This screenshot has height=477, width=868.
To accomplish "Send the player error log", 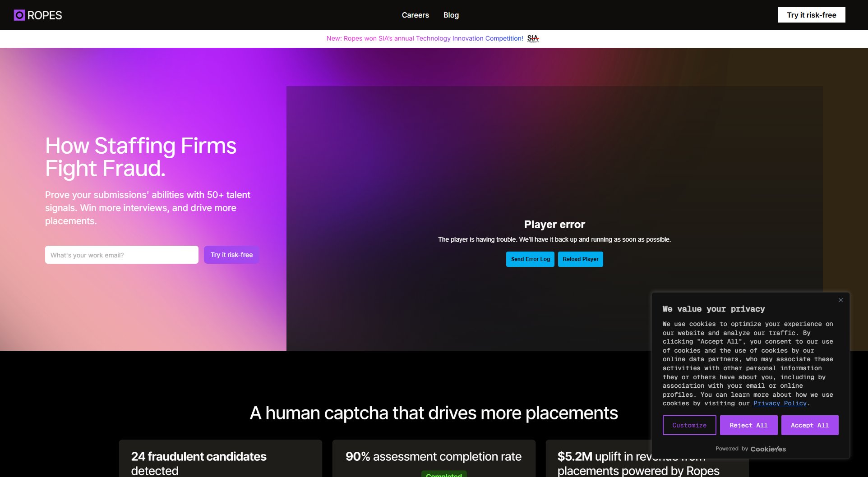I will point(530,259).
